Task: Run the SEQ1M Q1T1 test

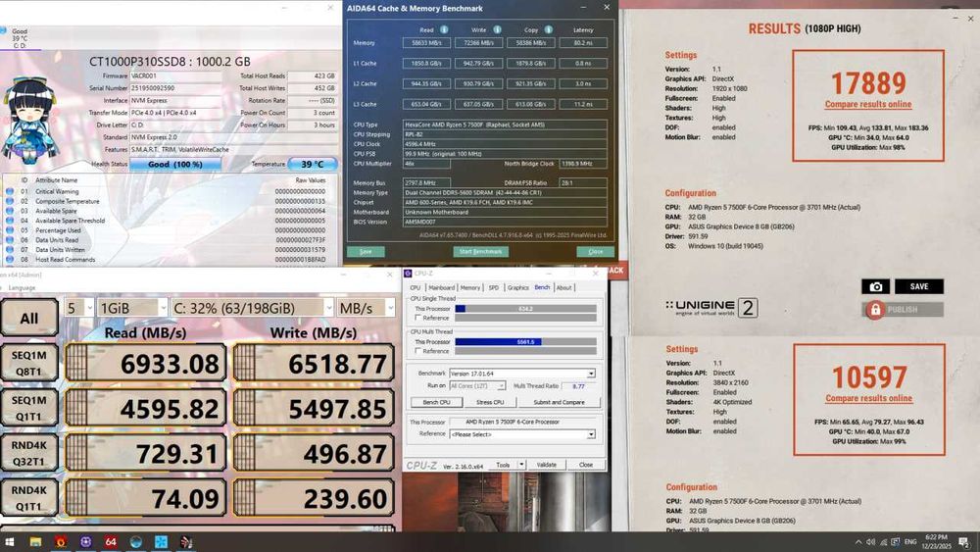Action: 29,408
